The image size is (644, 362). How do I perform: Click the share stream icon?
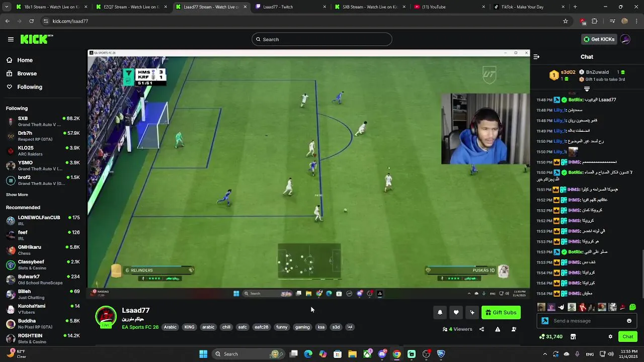[481, 329]
